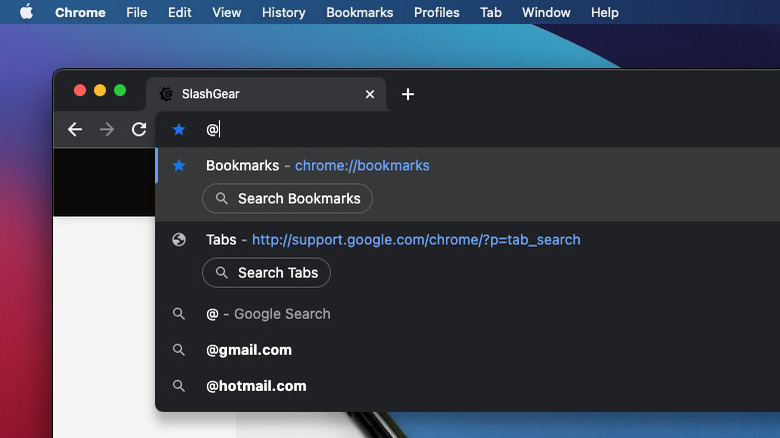Open the chrome://bookmarks suggestion link
The width and height of the screenshot is (780, 438).
pyautogui.click(x=362, y=165)
